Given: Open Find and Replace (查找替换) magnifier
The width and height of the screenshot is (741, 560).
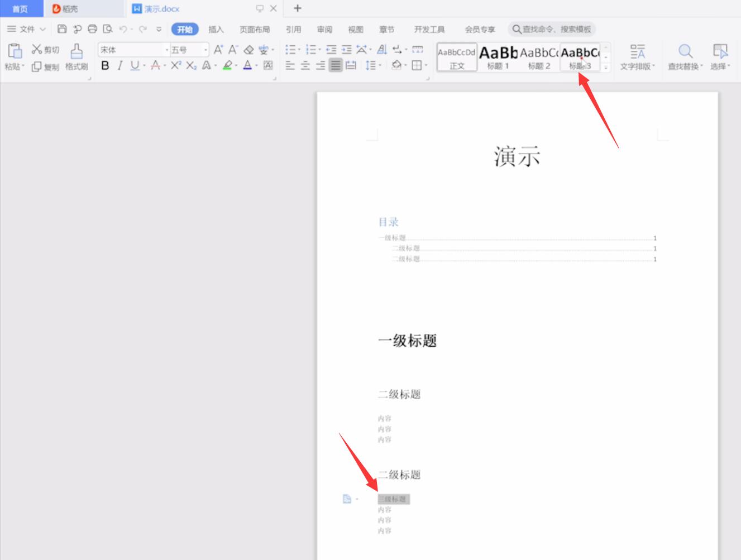Looking at the screenshot, I should coord(685,51).
